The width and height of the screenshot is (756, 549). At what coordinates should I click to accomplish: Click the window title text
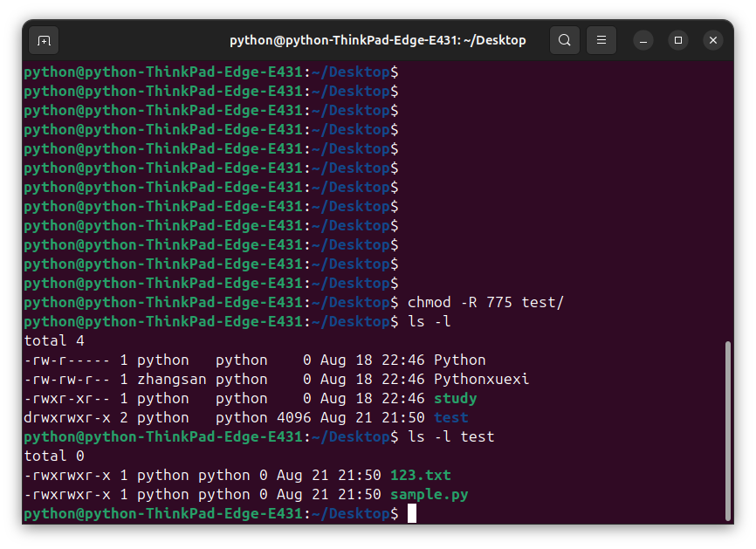[x=377, y=40]
